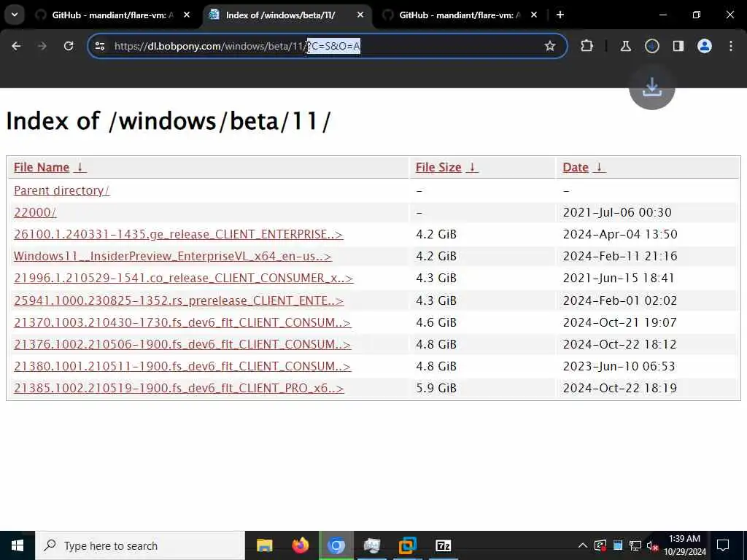Open the Extensions puzzle icon

587,46
